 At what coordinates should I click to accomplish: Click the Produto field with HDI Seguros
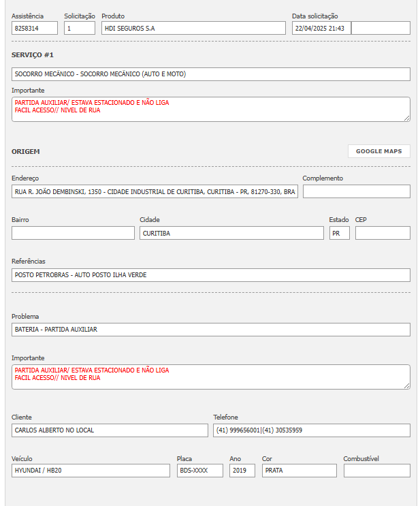[x=193, y=28]
